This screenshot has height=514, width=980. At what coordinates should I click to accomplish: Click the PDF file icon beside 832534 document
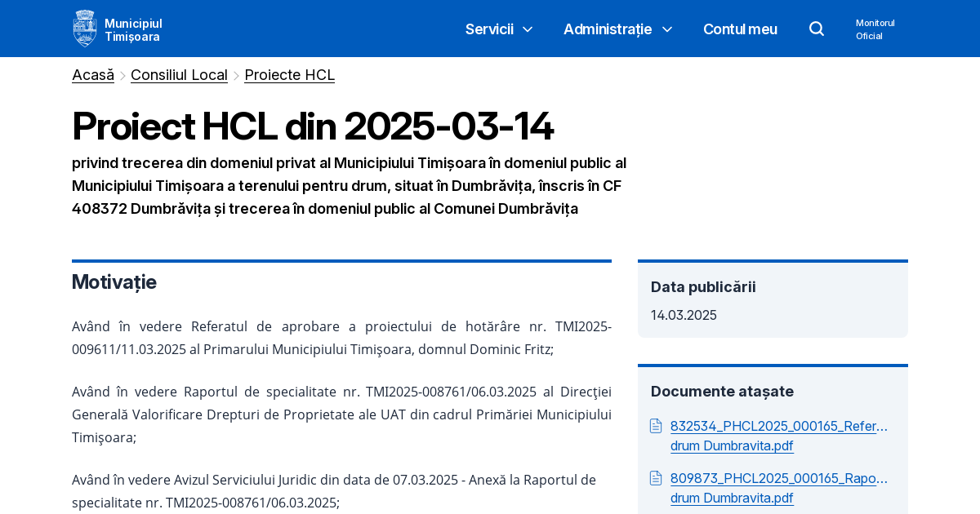(656, 425)
